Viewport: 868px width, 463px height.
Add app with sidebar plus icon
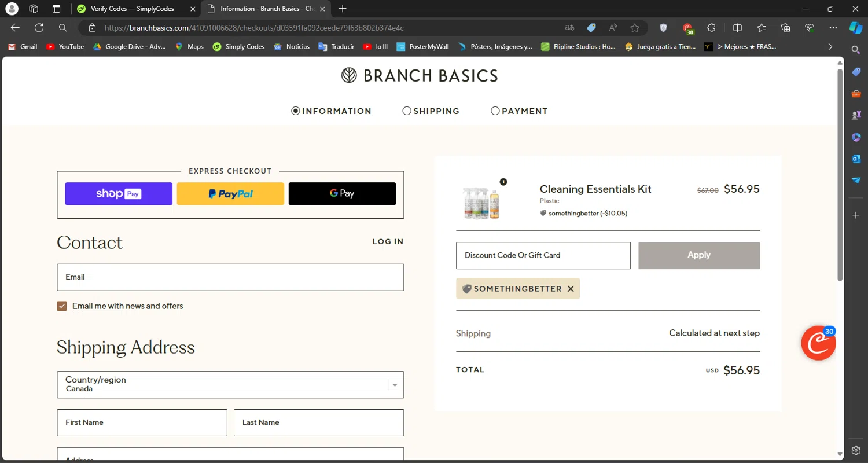point(856,215)
